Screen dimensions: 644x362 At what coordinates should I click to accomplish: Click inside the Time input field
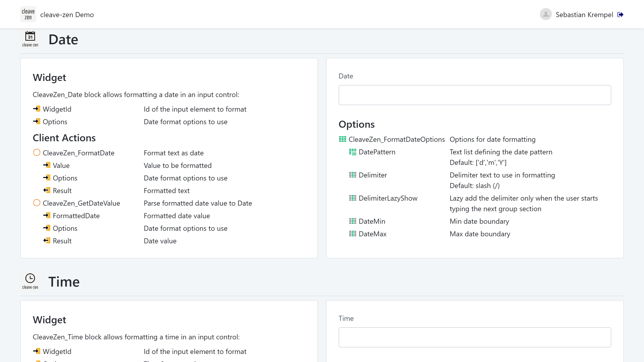coord(475,337)
